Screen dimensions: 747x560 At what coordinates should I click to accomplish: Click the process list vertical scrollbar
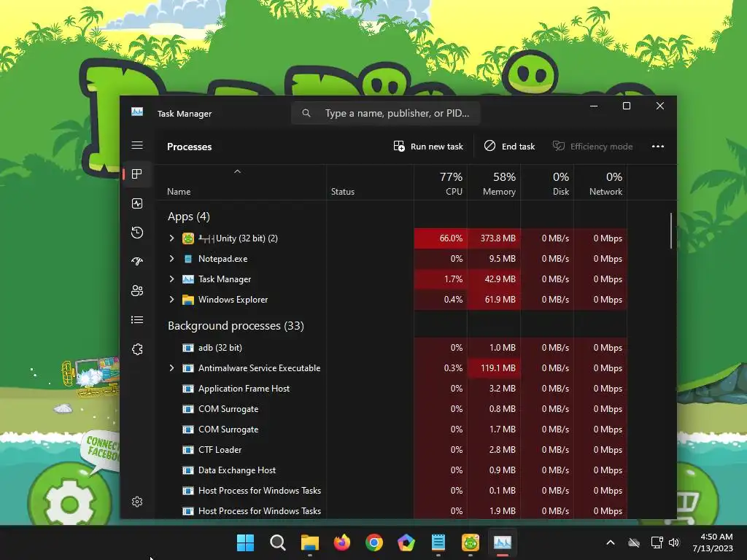[671, 231]
